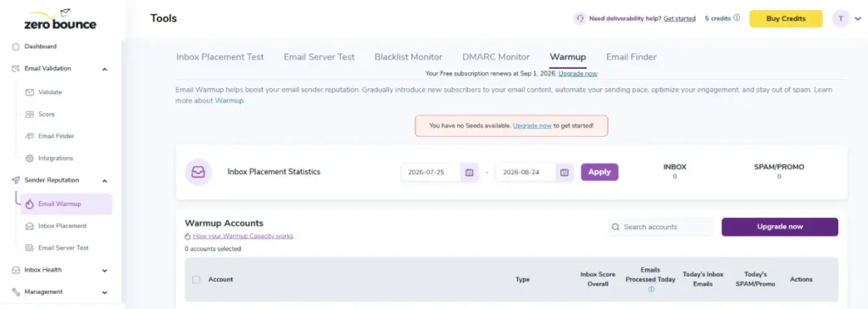Click the Integrations gear icon
Image resolution: width=868 pixels, height=309 pixels.
[x=30, y=158]
